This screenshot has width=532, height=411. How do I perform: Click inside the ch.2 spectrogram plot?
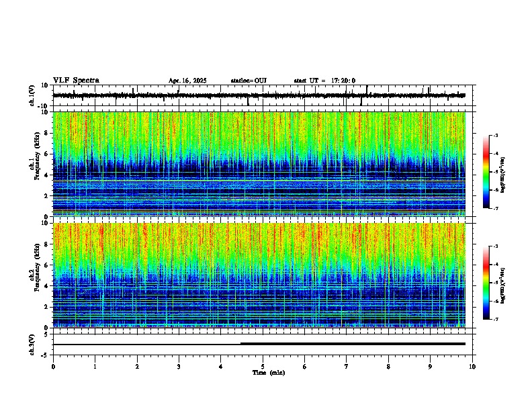pyautogui.click(x=259, y=275)
